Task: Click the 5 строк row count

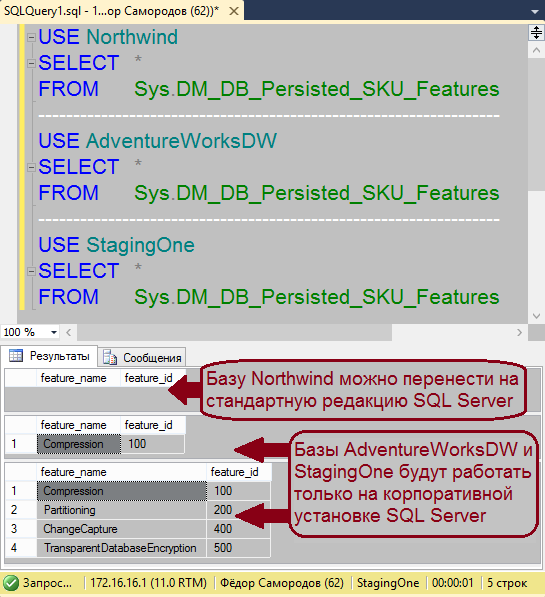Action: [x=507, y=583]
